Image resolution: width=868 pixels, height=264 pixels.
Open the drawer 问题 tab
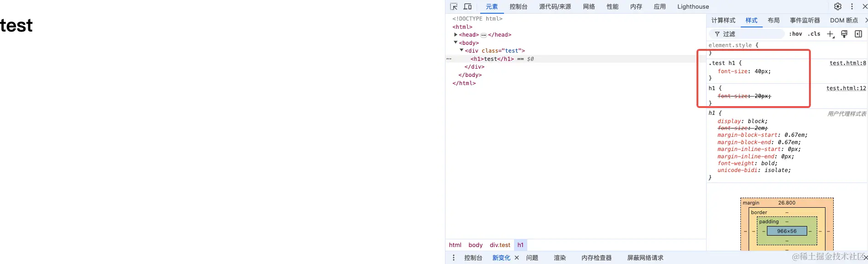[532, 258]
